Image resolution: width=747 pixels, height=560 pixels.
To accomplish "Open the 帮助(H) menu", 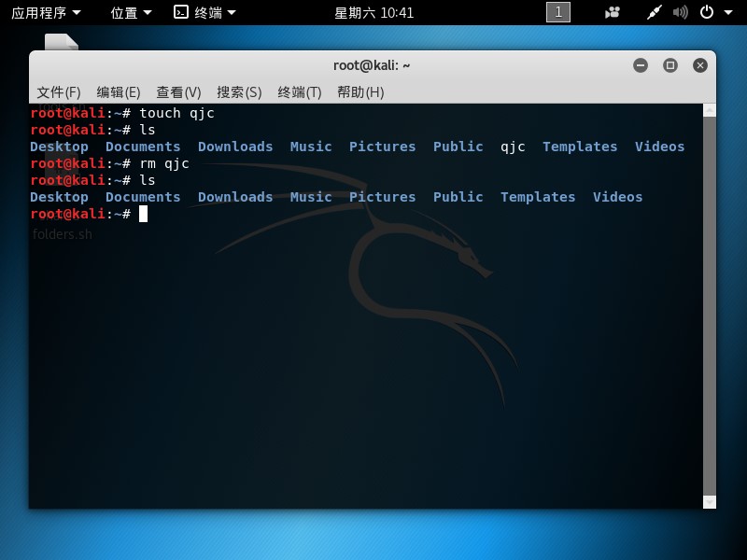I will [360, 91].
